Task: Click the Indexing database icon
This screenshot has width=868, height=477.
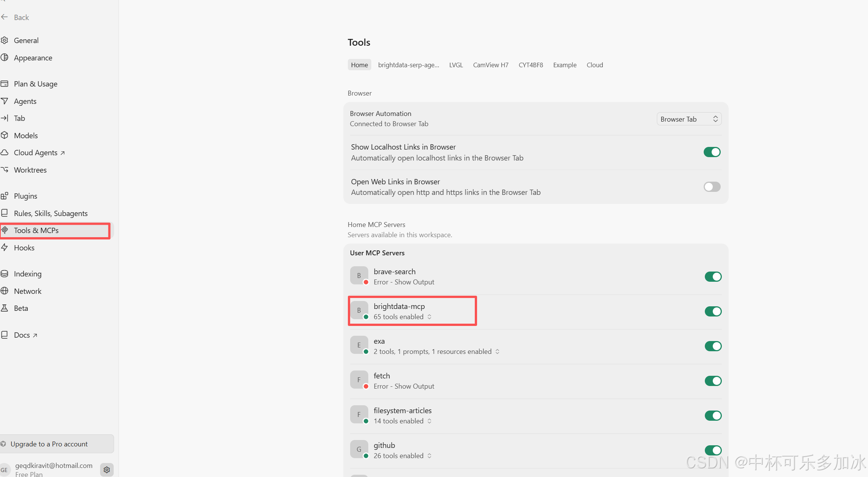Action: pos(5,273)
